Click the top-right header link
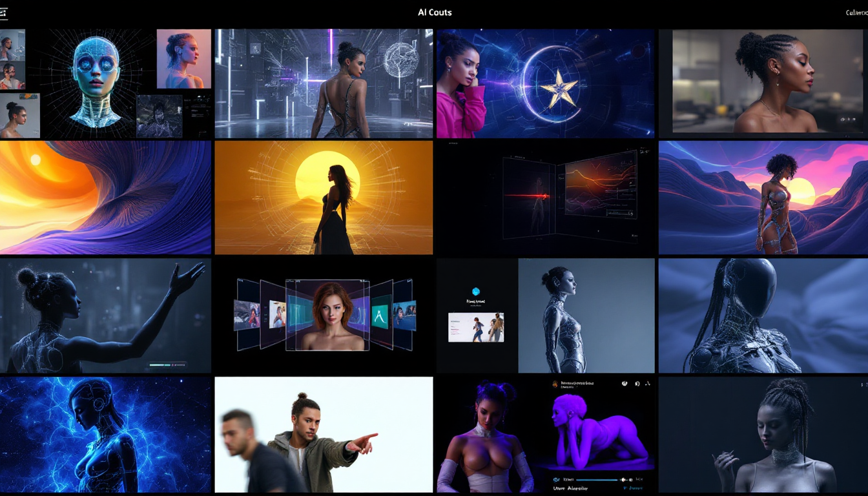This screenshot has height=496, width=868. 856,13
